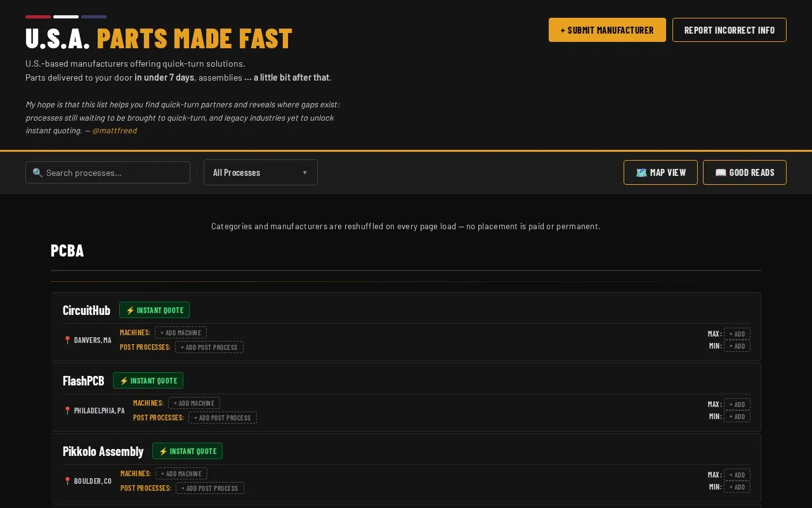This screenshot has height=508, width=812.
Task: Add a post process to CircuitHub
Action: coord(209,347)
